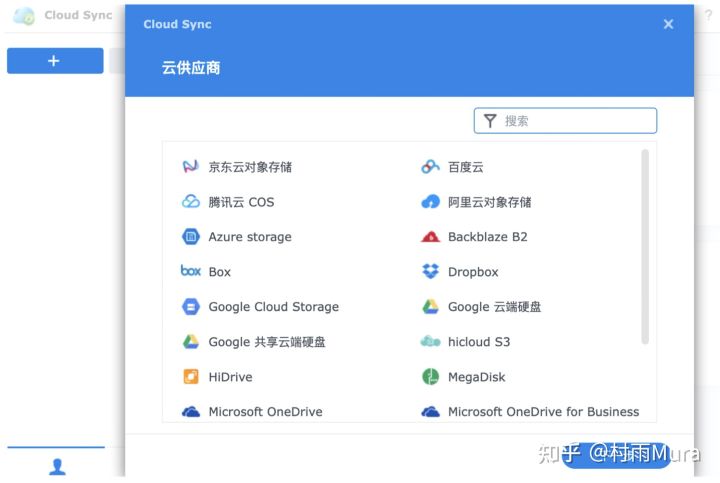This screenshot has height=483, width=720.
Task: Pick the MegaDisk provider icon
Action: point(430,377)
